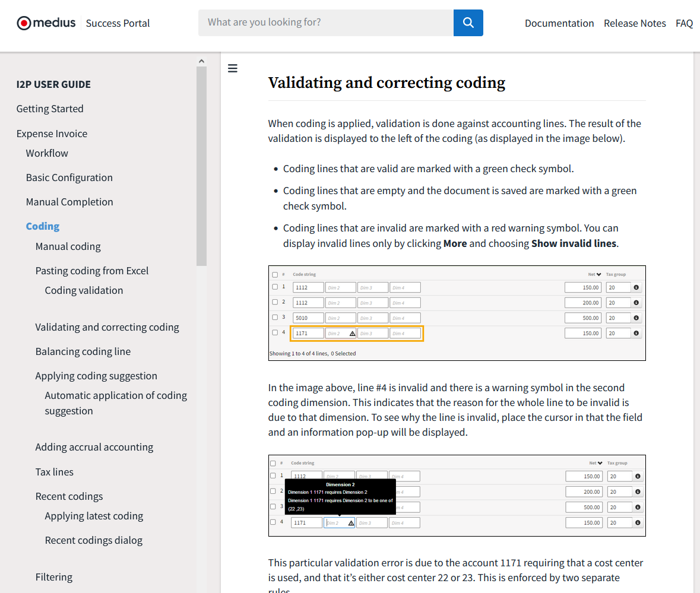The width and height of the screenshot is (700, 593).
Task: Toggle the hamburger menu for the sidebar
Action: (x=233, y=68)
